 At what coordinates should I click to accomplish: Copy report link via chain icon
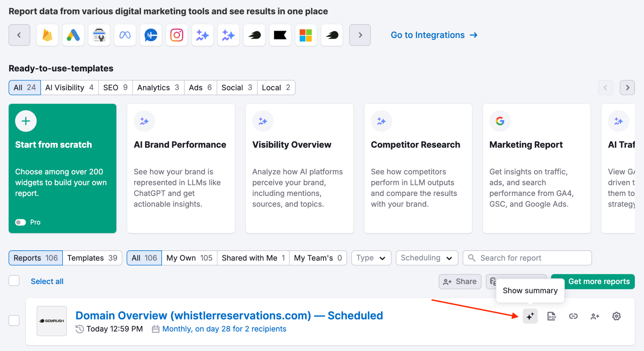573,316
